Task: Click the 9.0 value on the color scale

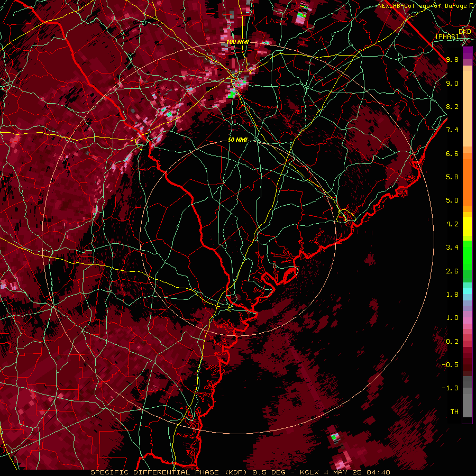Action: [452, 84]
